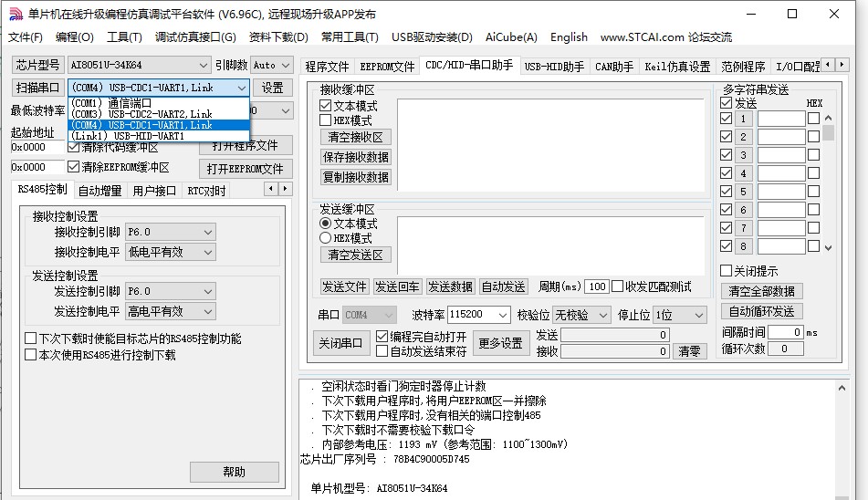
Task: Click the 周期(ms) input field
Action: [x=596, y=286]
